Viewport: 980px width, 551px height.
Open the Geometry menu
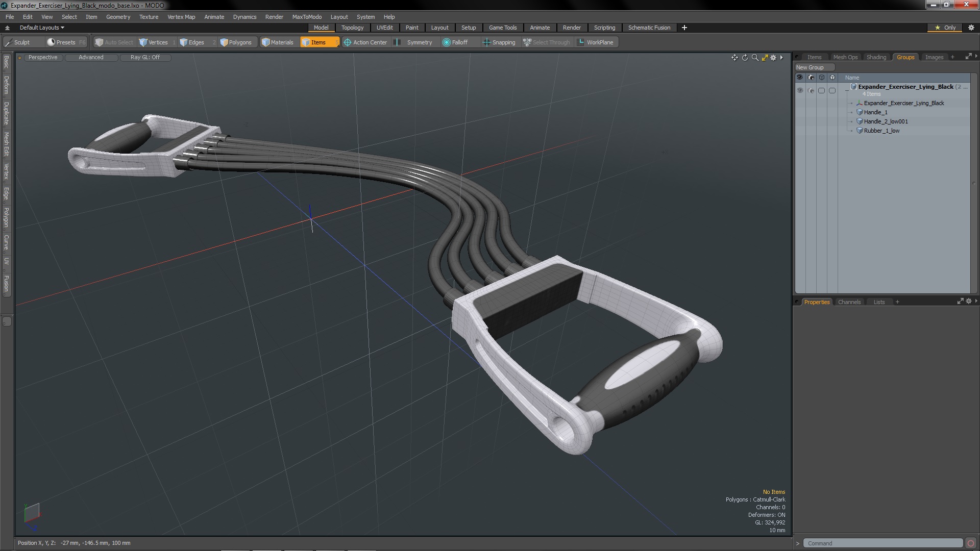point(118,17)
